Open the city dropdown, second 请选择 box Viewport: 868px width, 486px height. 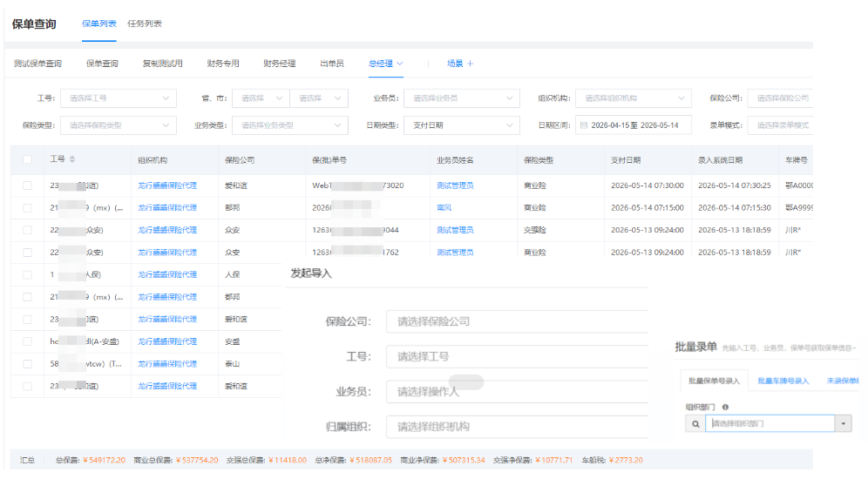point(320,98)
